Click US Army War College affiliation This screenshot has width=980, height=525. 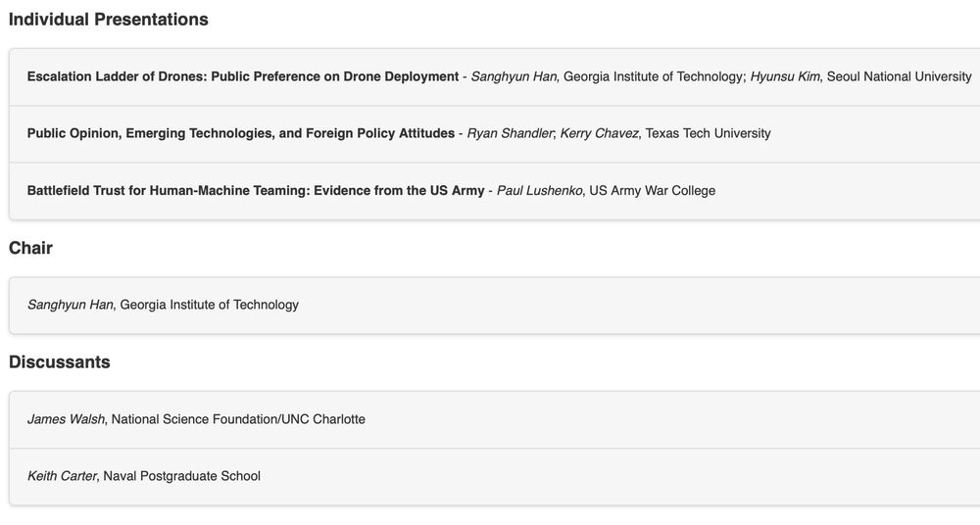pos(652,191)
